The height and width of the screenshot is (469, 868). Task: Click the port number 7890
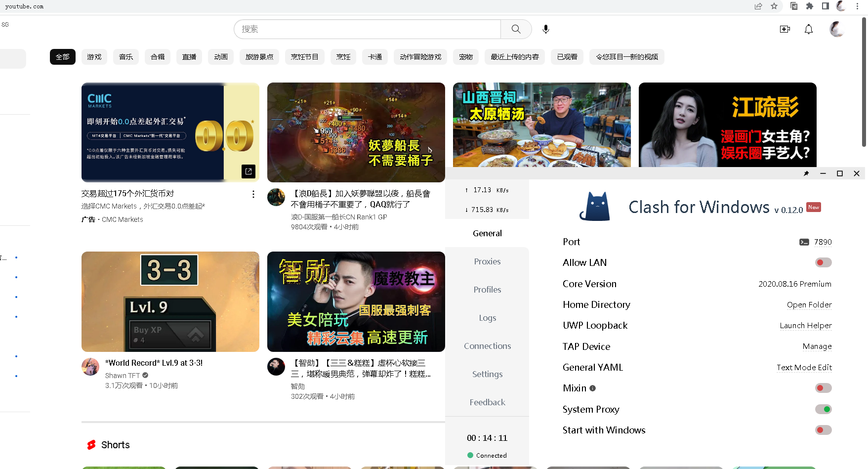pos(823,242)
